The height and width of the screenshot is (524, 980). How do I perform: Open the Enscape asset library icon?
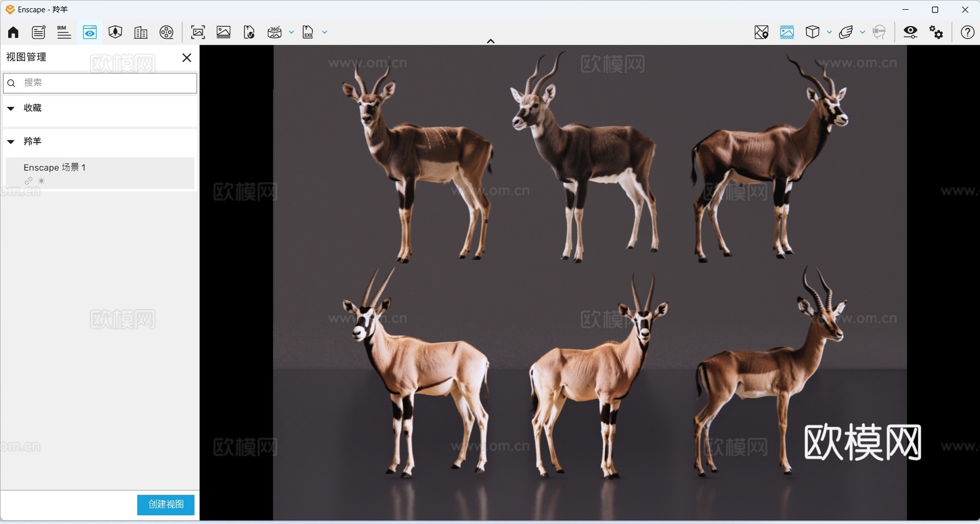click(115, 32)
